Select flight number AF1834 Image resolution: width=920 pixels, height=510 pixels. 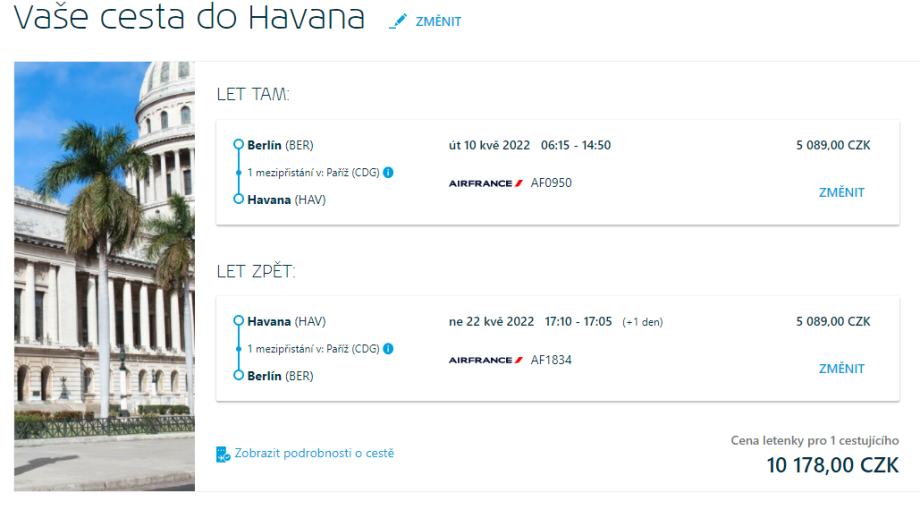(x=551, y=360)
